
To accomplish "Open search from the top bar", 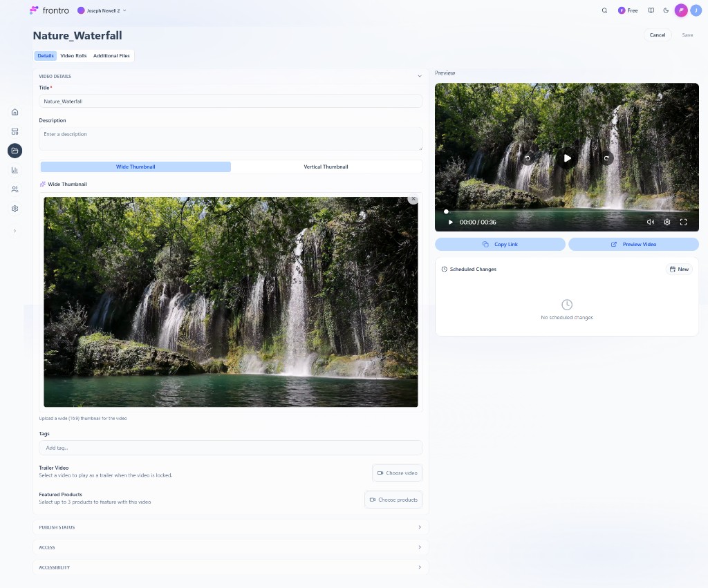I will [604, 10].
